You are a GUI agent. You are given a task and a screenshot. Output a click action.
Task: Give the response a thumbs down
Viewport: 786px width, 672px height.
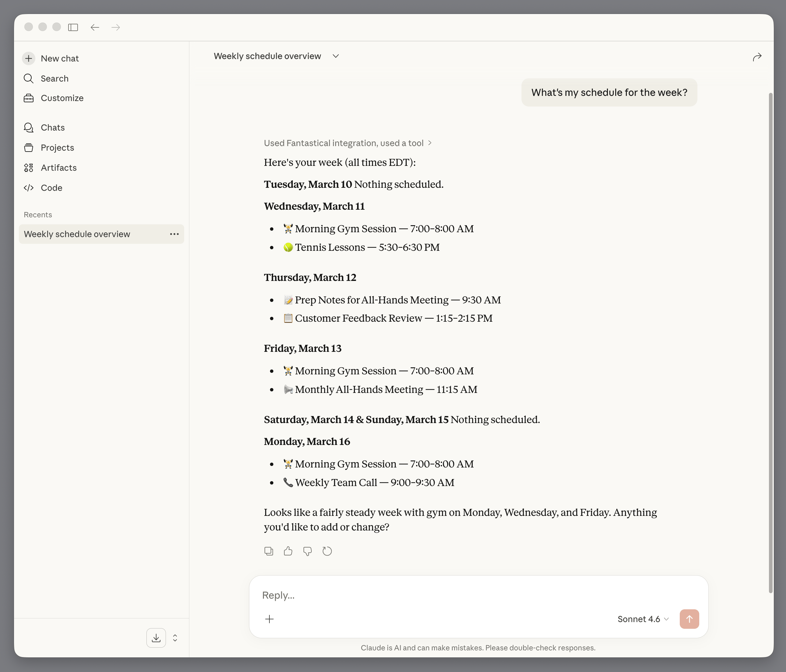tap(308, 551)
